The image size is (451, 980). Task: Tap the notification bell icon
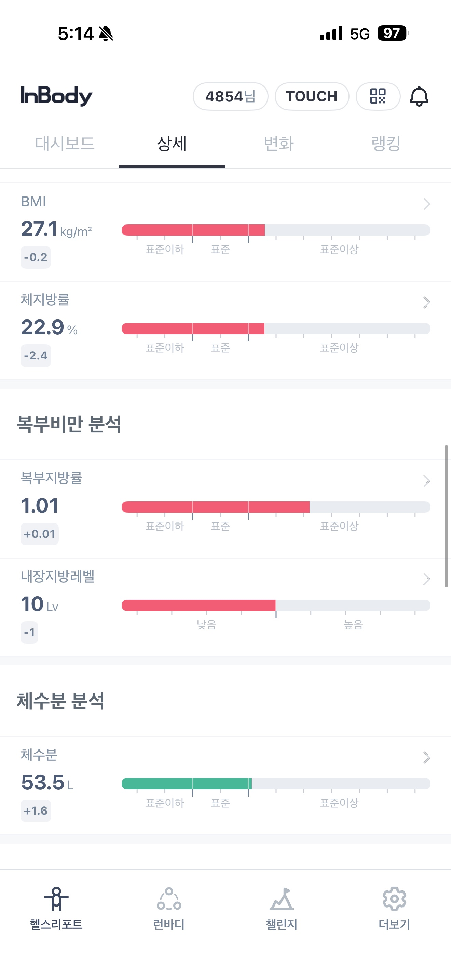(419, 96)
